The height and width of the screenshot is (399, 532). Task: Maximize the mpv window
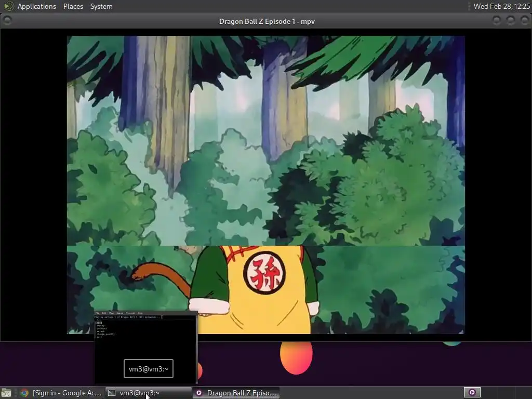(x=510, y=21)
